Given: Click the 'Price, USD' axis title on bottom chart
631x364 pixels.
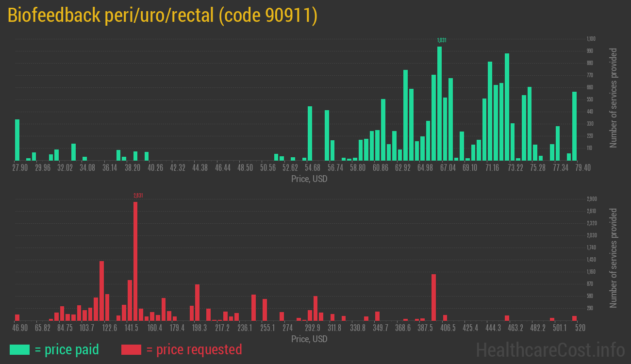Looking at the screenshot, I should (309, 339).
